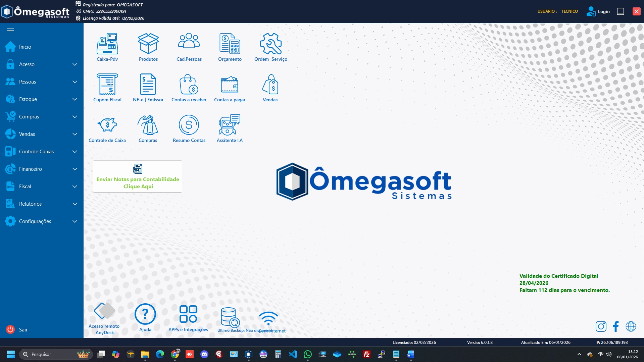The height and width of the screenshot is (362, 644).
Task: Open the Contas a pagar wallet icon
Action: [230, 84]
